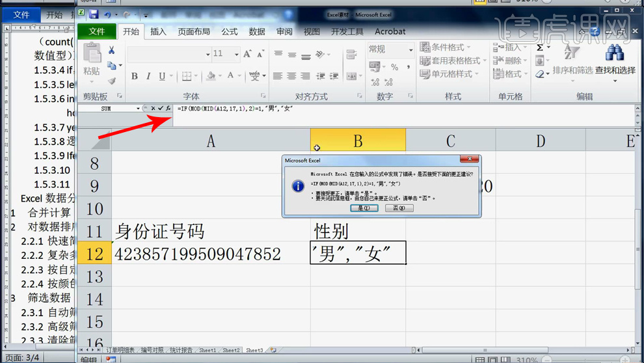Open the font name combo box
This screenshot has height=363, width=644.
tap(168, 54)
